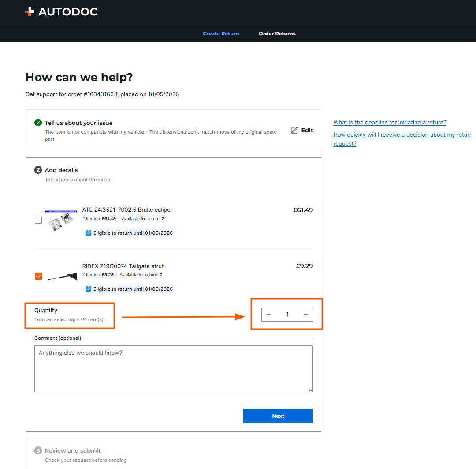
Task: Click the quantity value field
Action: tap(287, 314)
